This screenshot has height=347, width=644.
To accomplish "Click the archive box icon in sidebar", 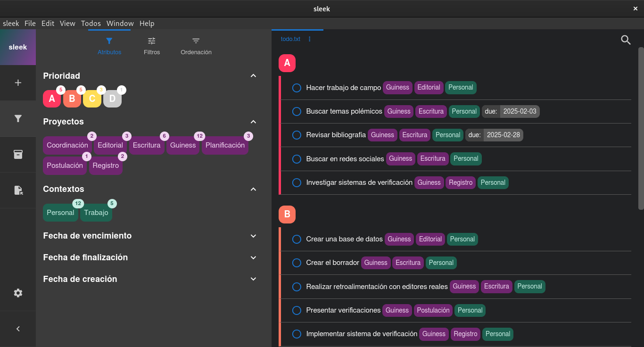I will tap(18, 155).
